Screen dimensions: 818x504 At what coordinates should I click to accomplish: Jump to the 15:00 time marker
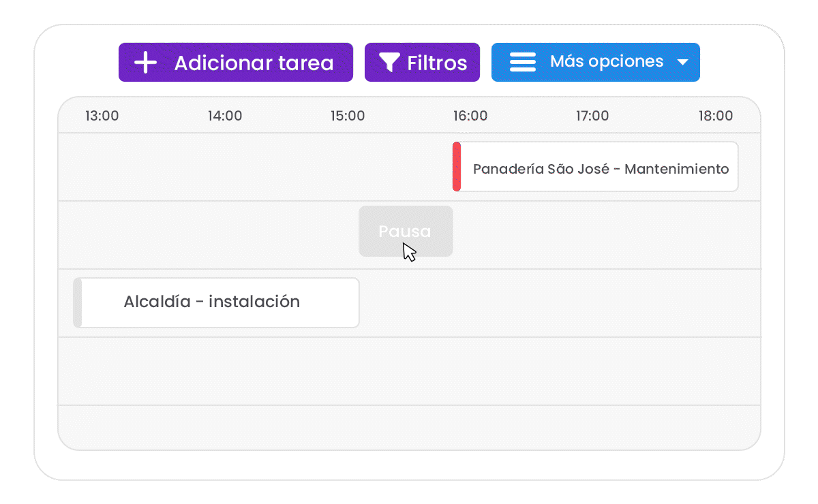tap(348, 116)
